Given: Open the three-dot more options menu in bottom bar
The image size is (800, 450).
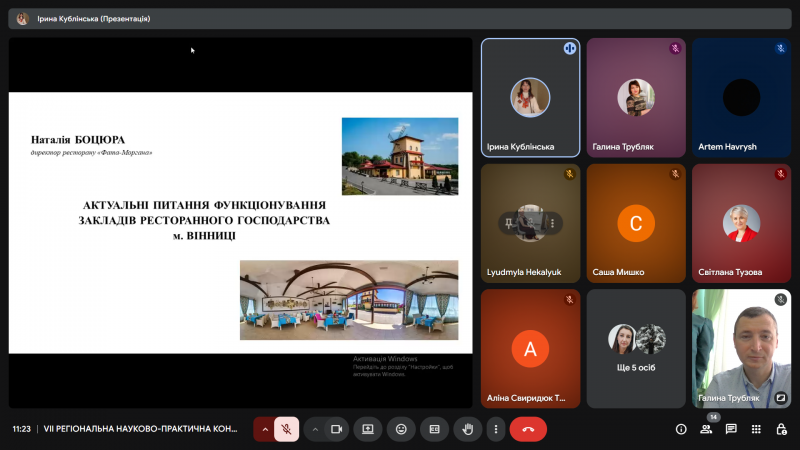Looking at the screenshot, I should point(495,429).
